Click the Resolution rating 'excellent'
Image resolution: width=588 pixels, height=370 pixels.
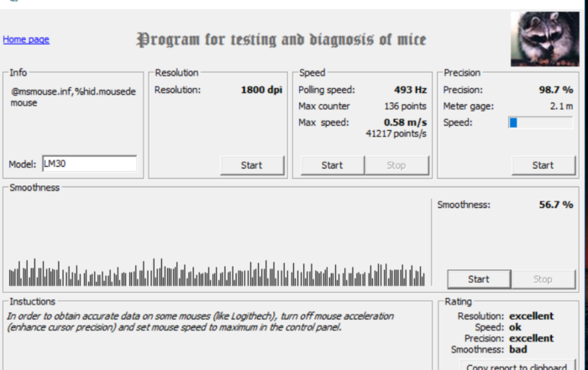[x=531, y=316]
